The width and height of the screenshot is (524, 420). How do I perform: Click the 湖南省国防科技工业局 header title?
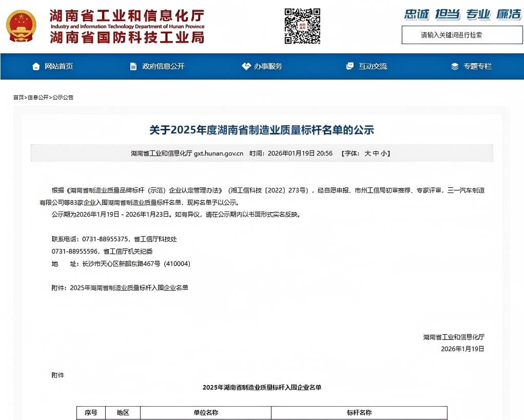pyautogui.click(x=127, y=37)
